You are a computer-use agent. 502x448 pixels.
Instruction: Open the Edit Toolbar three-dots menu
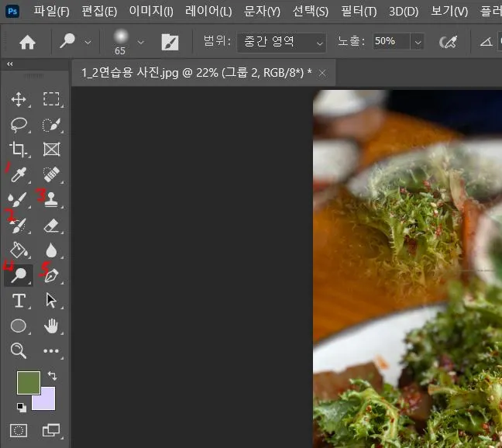[x=51, y=351]
